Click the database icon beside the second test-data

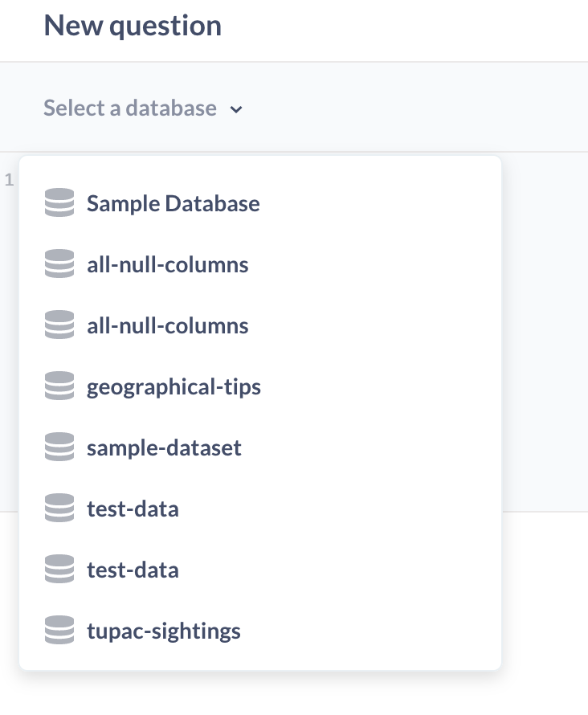[59, 569]
